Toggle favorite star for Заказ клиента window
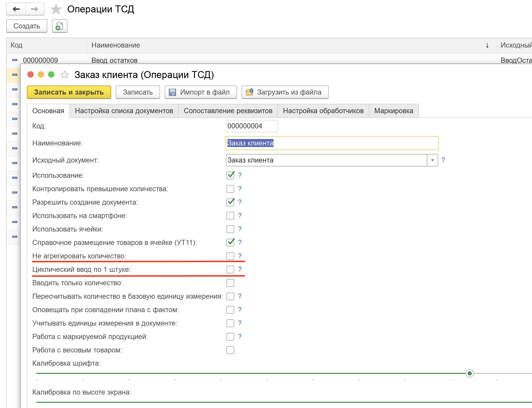Screen dimensions: 532x408 pos(64,75)
